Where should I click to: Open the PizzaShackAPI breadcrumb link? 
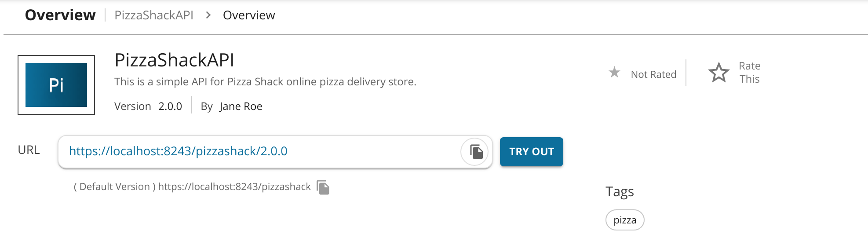coord(154,15)
